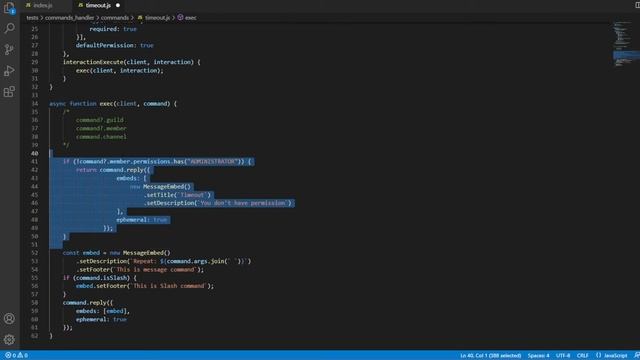Screen dimensions: 640x360
Task: Open the exec symbol breadcrumb
Action: coord(187,18)
